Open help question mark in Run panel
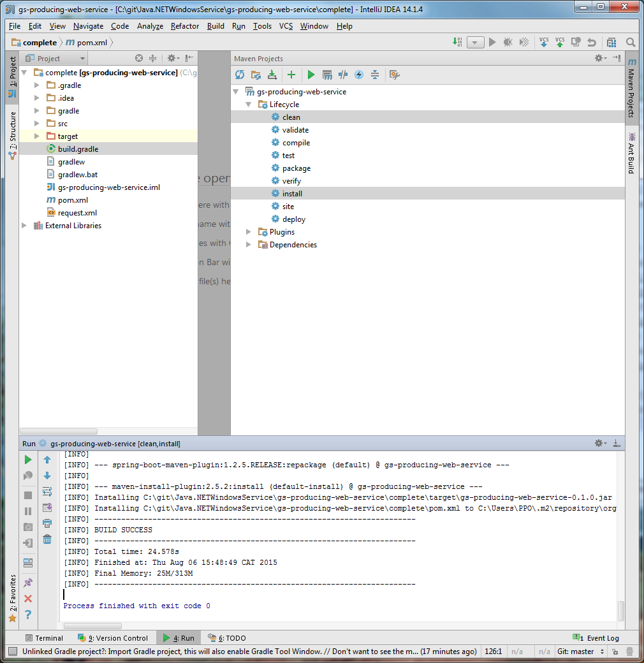This screenshot has width=644, height=663. pos(28,615)
